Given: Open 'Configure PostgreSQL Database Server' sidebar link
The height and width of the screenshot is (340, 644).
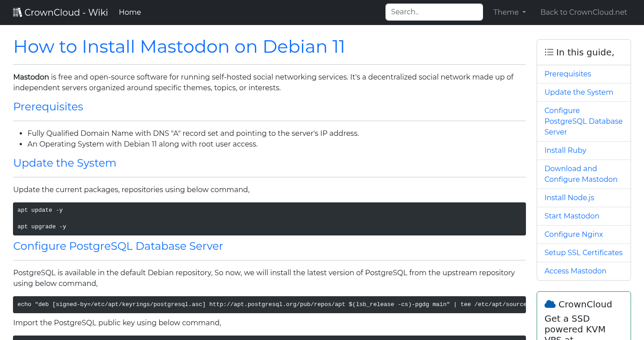Looking at the screenshot, I should tap(583, 121).
